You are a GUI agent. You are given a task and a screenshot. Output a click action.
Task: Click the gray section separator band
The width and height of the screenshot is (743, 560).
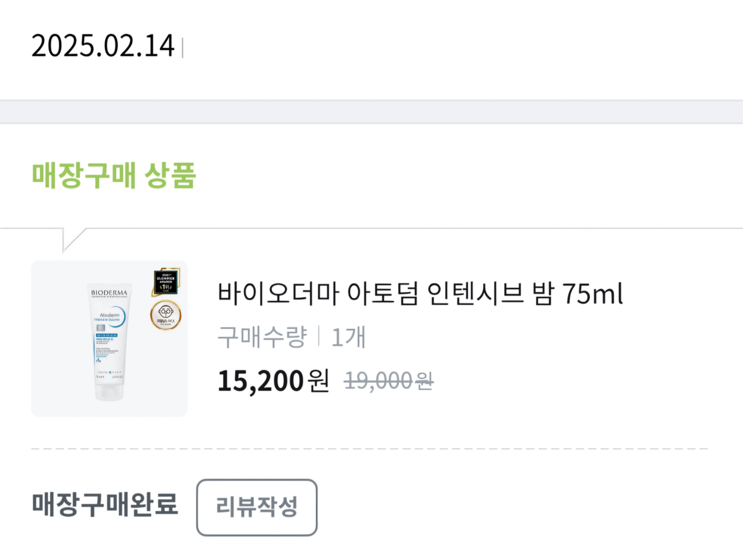(x=371, y=112)
